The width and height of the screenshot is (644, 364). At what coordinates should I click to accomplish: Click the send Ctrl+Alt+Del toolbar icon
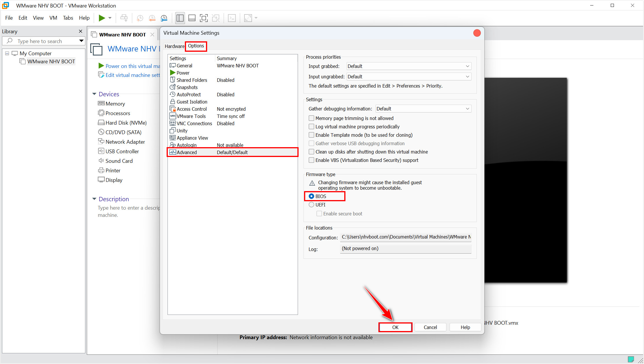click(124, 18)
